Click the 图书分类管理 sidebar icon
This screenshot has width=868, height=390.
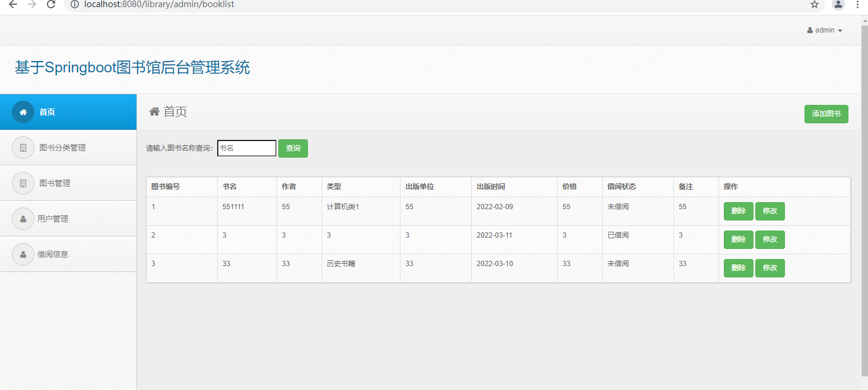pyautogui.click(x=23, y=148)
